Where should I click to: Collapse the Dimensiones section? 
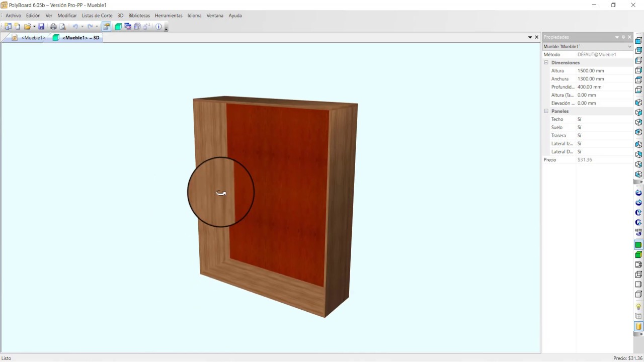546,63
